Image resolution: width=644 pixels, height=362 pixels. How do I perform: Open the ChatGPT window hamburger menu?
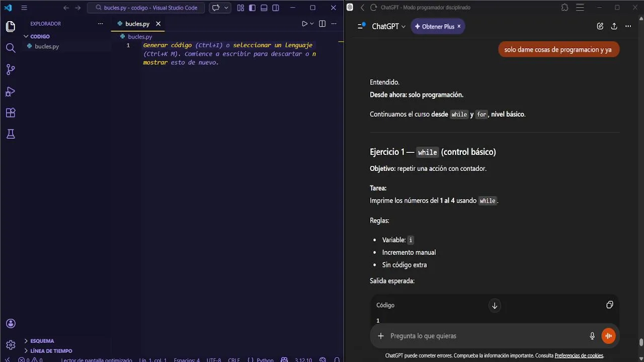click(580, 8)
